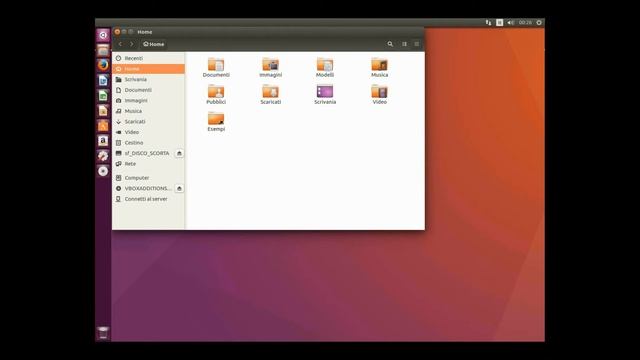The width and height of the screenshot is (640, 360).
Task: Open the session gear menu
Action: point(539,22)
